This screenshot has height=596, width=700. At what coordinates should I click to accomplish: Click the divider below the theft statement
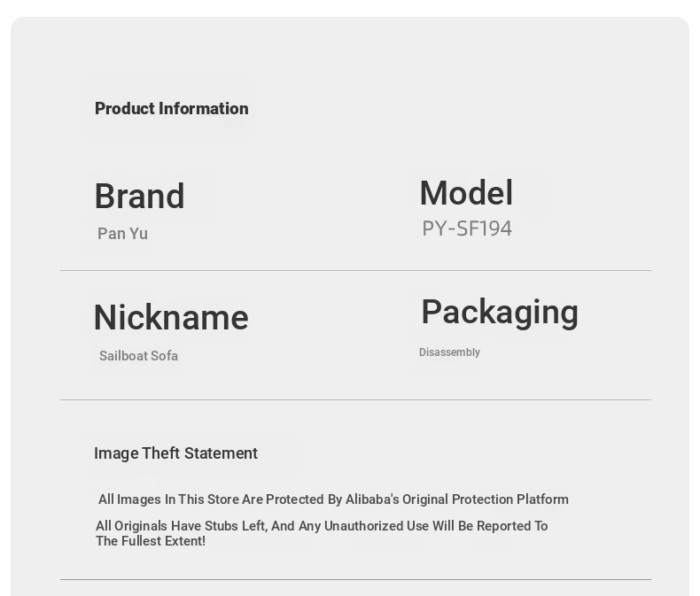pyautogui.click(x=355, y=579)
